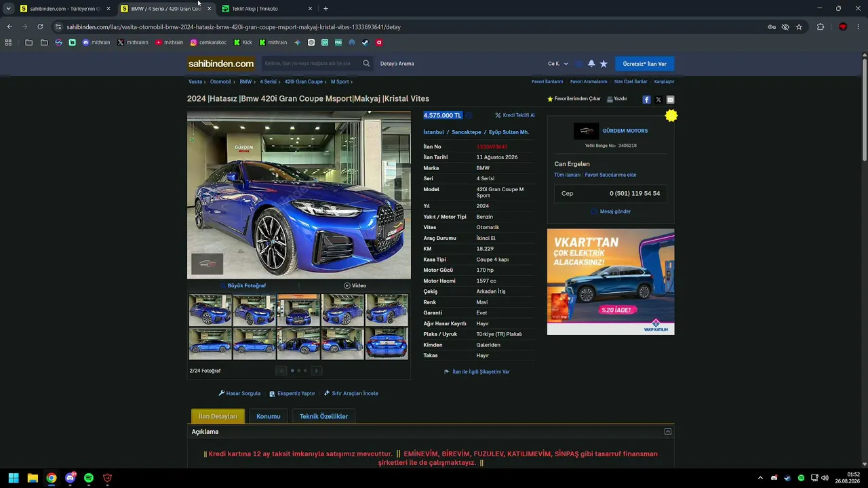Image resolution: width=868 pixels, height=488 pixels.
Task: Open Discord mithrain bookmark
Action: (96, 42)
